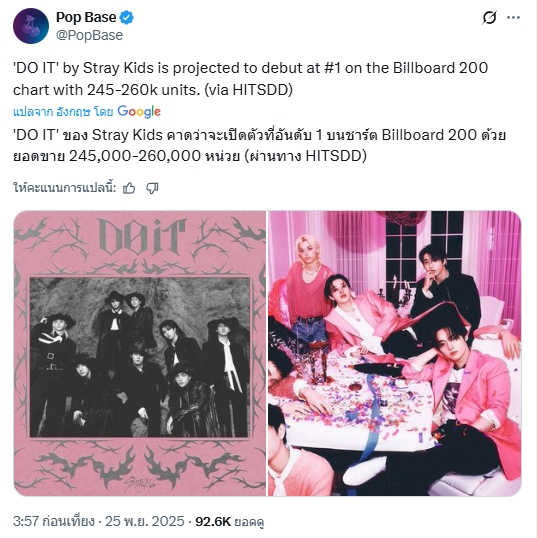Click the Stray Kids signature on album cover
The width and height of the screenshot is (537, 538).
[x=140, y=482]
